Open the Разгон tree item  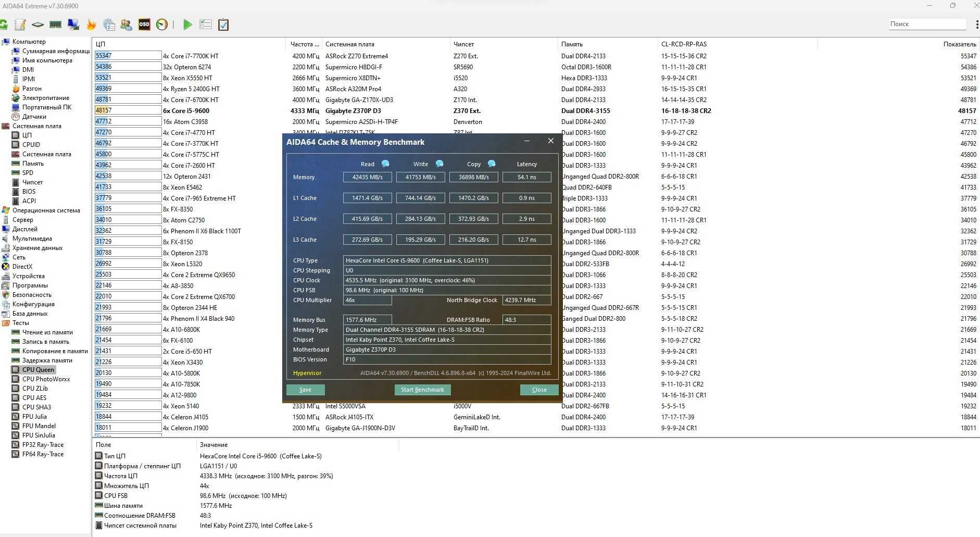[32, 89]
